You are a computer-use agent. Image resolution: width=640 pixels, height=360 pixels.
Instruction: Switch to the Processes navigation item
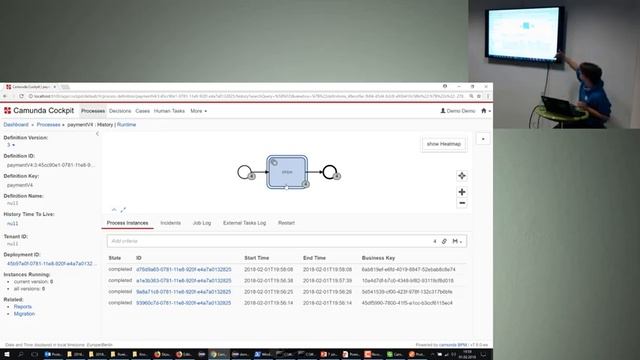click(x=93, y=111)
